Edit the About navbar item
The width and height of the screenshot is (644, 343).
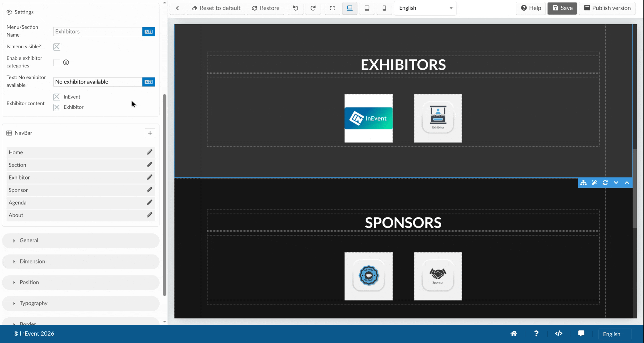tap(149, 215)
